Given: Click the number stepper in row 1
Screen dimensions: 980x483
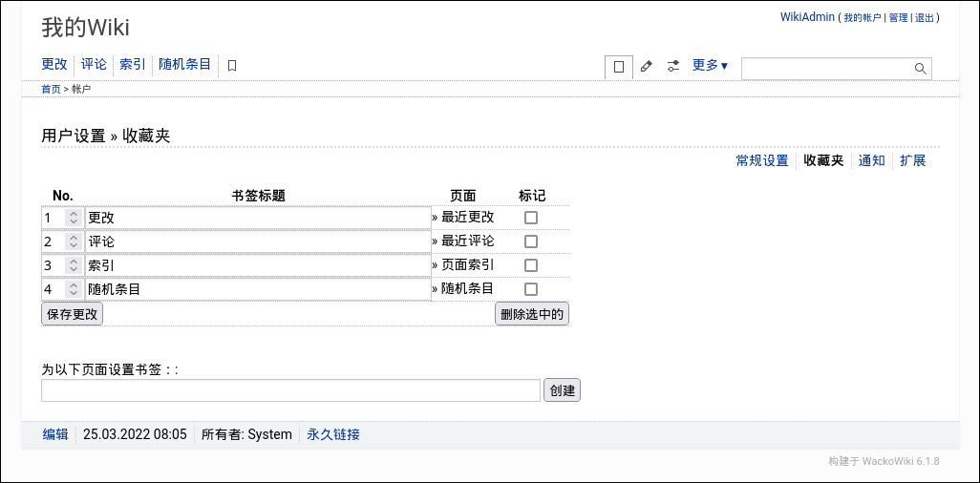Looking at the screenshot, I should [x=74, y=218].
